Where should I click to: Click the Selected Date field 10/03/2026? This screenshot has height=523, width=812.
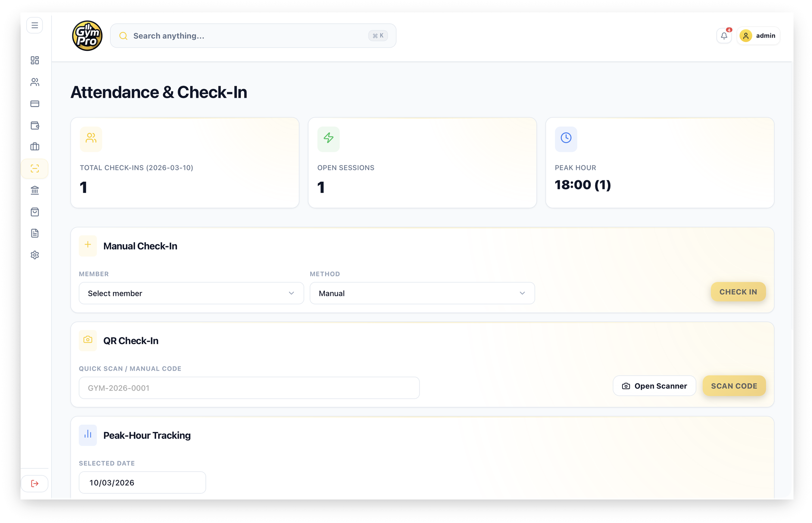(142, 483)
